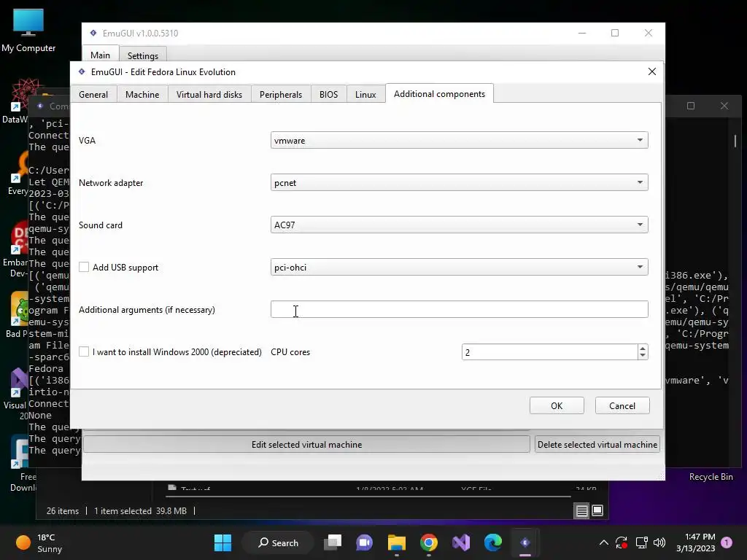Close the command prompt window behind

click(x=724, y=106)
